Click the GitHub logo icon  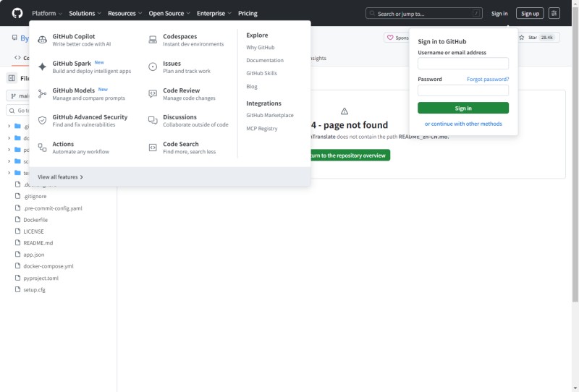(17, 13)
